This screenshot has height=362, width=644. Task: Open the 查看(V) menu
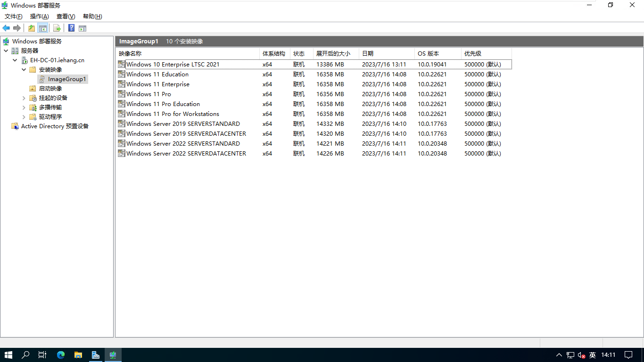pyautogui.click(x=66, y=16)
